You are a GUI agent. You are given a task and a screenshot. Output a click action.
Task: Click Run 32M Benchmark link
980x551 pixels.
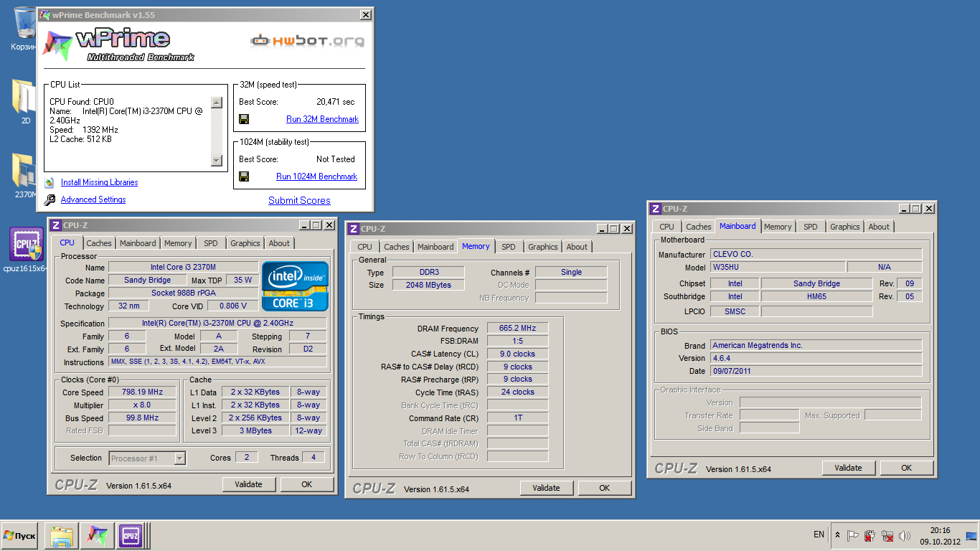(322, 119)
